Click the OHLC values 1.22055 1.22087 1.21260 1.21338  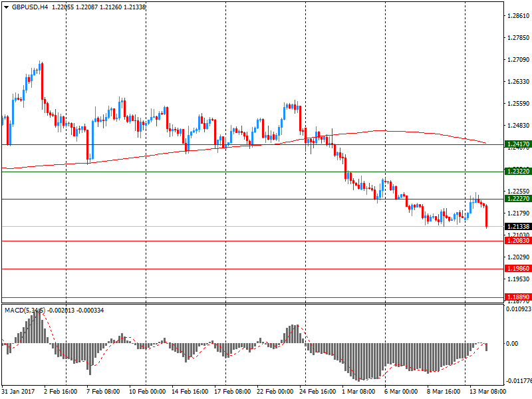(98, 7)
